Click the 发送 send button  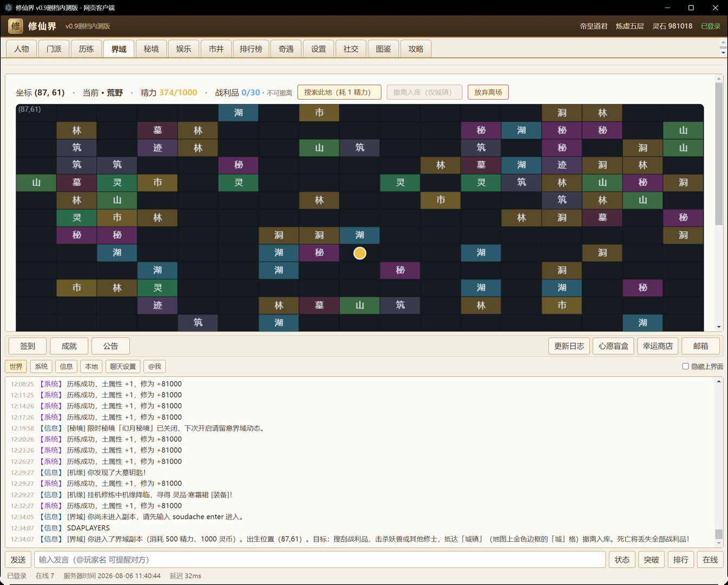pyautogui.click(x=18, y=560)
